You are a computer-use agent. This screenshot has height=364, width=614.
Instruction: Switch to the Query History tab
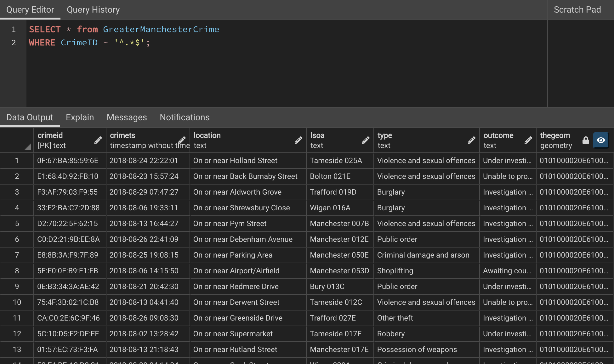click(x=93, y=10)
